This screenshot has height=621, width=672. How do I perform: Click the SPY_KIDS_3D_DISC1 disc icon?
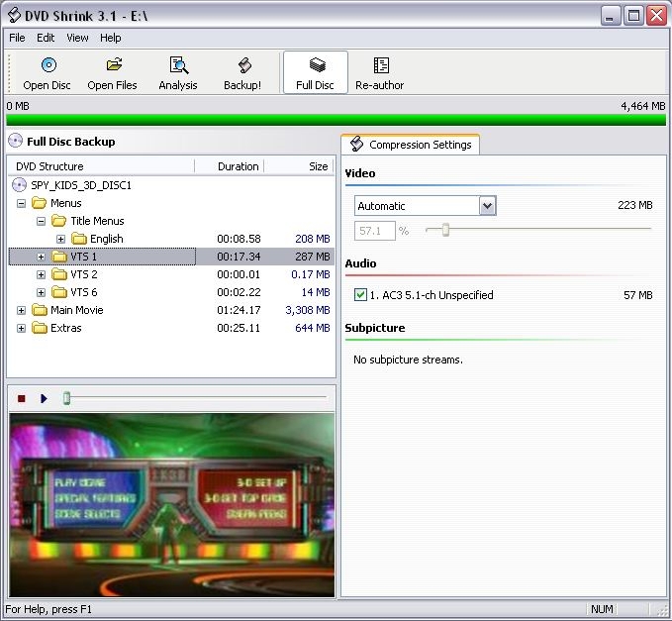[x=19, y=185]
